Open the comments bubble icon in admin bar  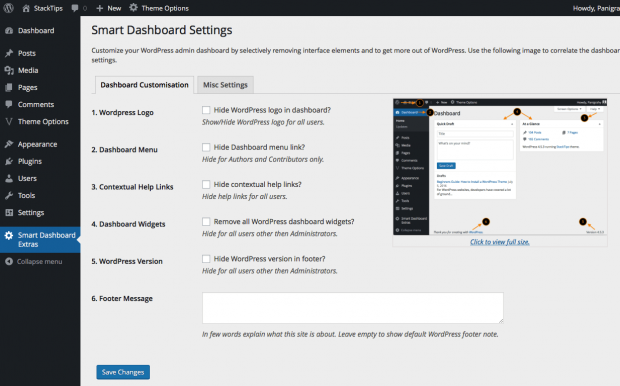point(75,8)
